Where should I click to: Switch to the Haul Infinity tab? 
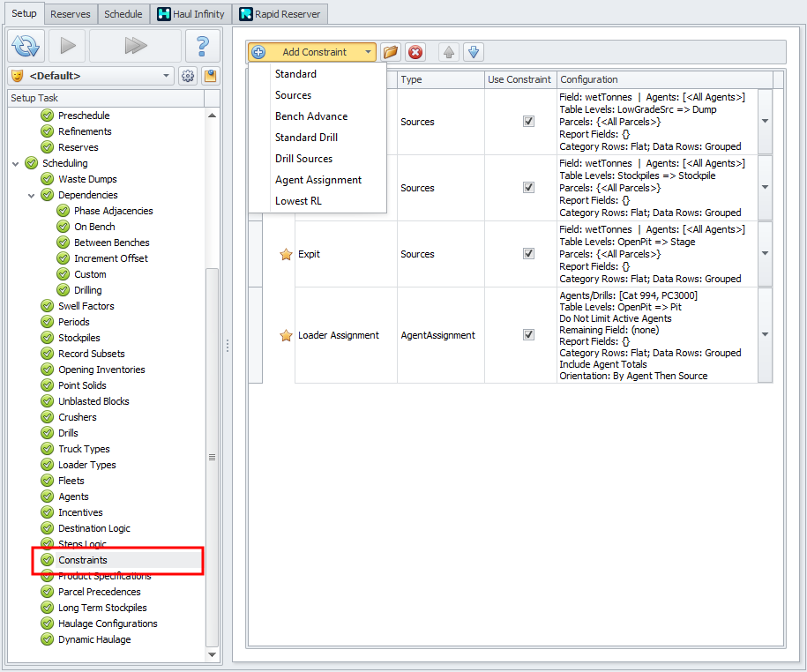[191, 14]
